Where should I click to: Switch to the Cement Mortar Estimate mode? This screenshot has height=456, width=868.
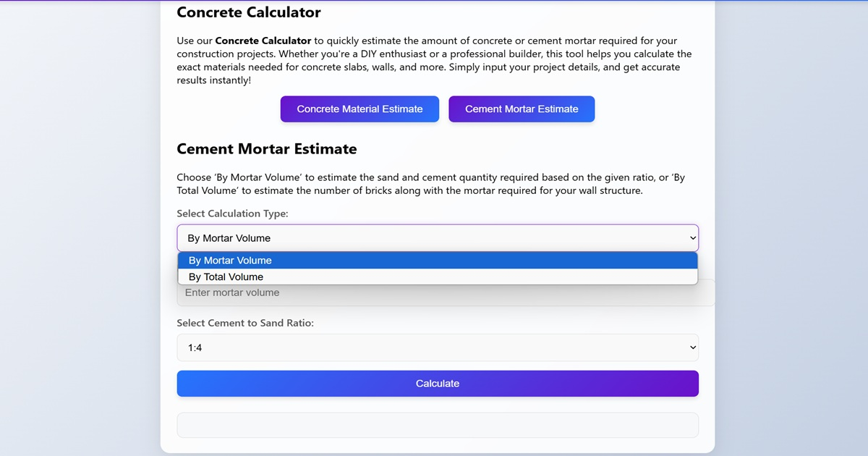point(522,109)
